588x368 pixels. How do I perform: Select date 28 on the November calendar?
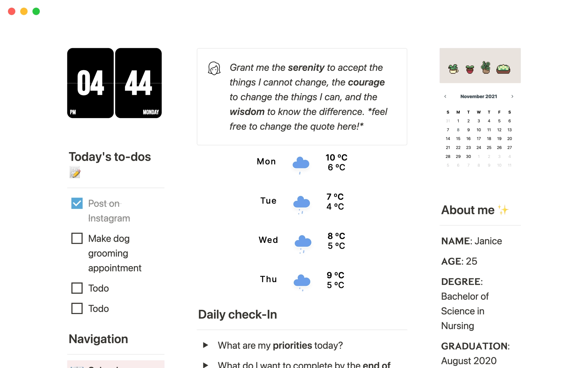point(447,156)
